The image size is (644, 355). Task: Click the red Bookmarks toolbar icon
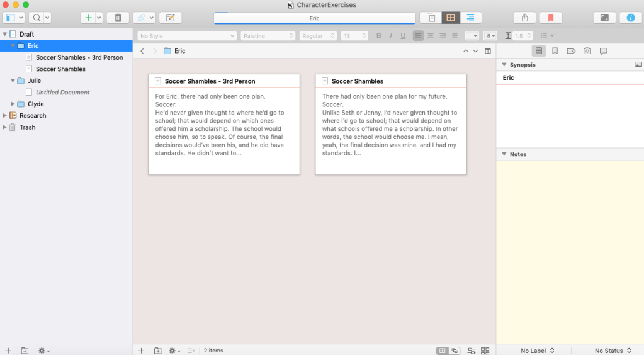click(550, 18)
